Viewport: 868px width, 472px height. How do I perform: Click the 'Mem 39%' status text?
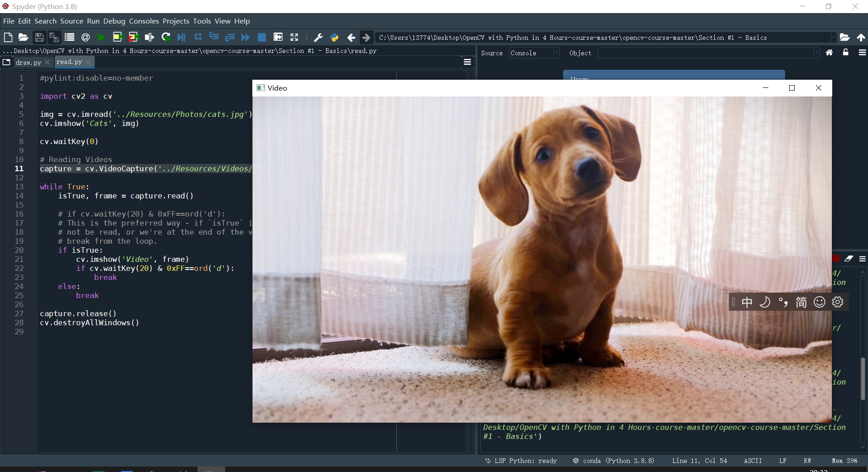coord(844,461)
